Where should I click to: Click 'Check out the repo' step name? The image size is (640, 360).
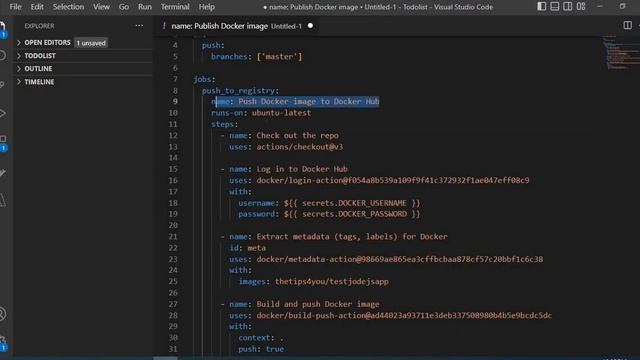pyautogui.click(x=298, y=136)
